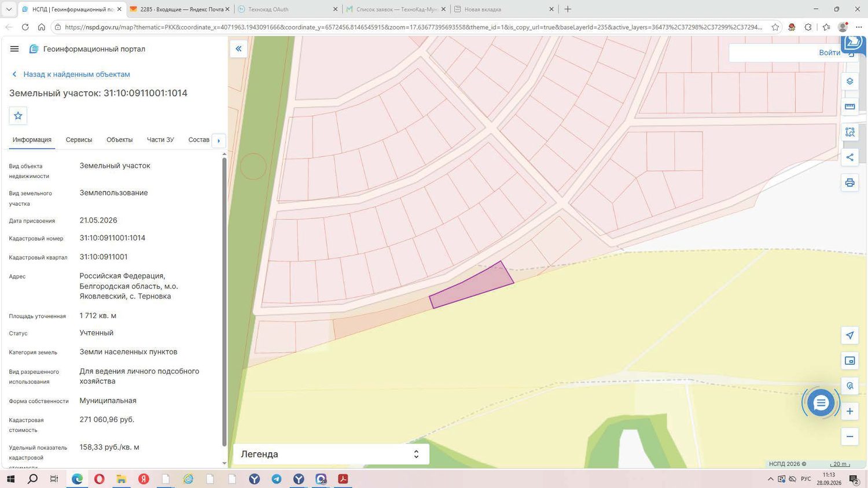Print the map using the printer icon
Viewport: 868px width, 488px height.
pyautogui.click(x=849, y=183)
